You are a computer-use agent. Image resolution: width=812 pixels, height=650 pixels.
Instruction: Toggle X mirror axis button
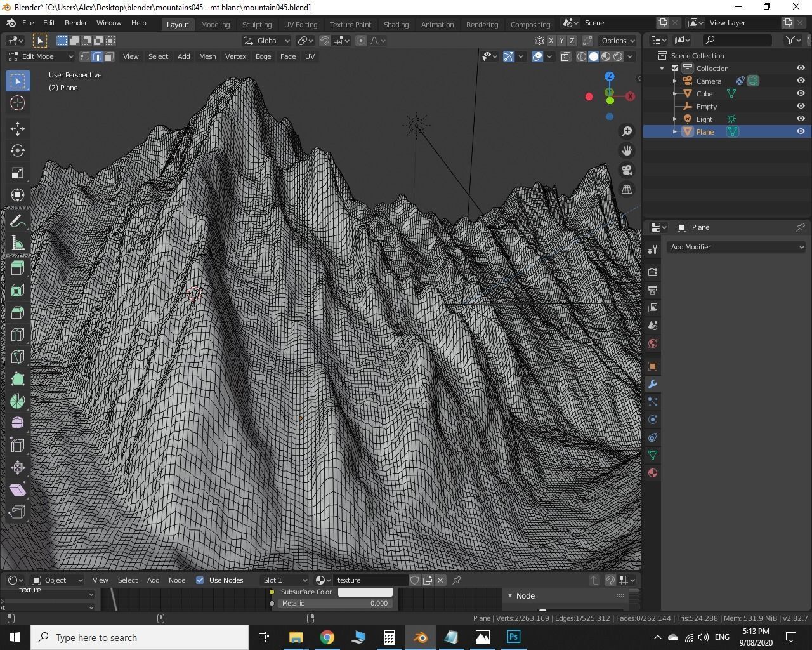(x=551, y=41)
